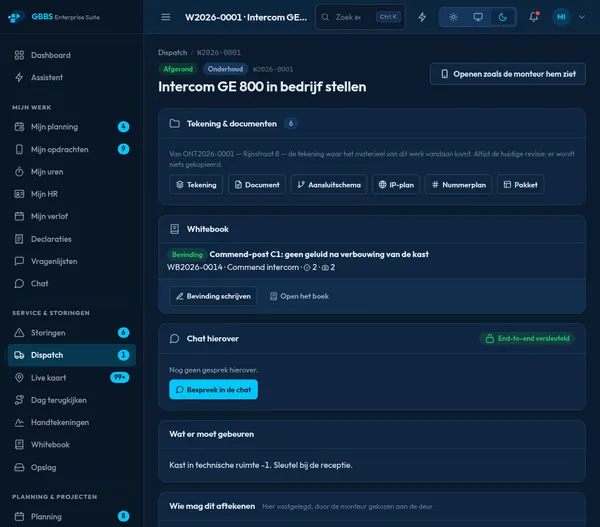Open the Pakket button
Viewport: 600px width, 527px height.
pos(520,185)
